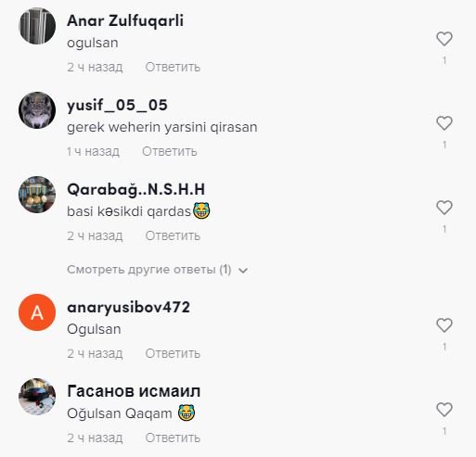Click Ответить under Qarabağ..N.S.H.H comment
This screenshot has height=457, width=476.
coord(173,235)
